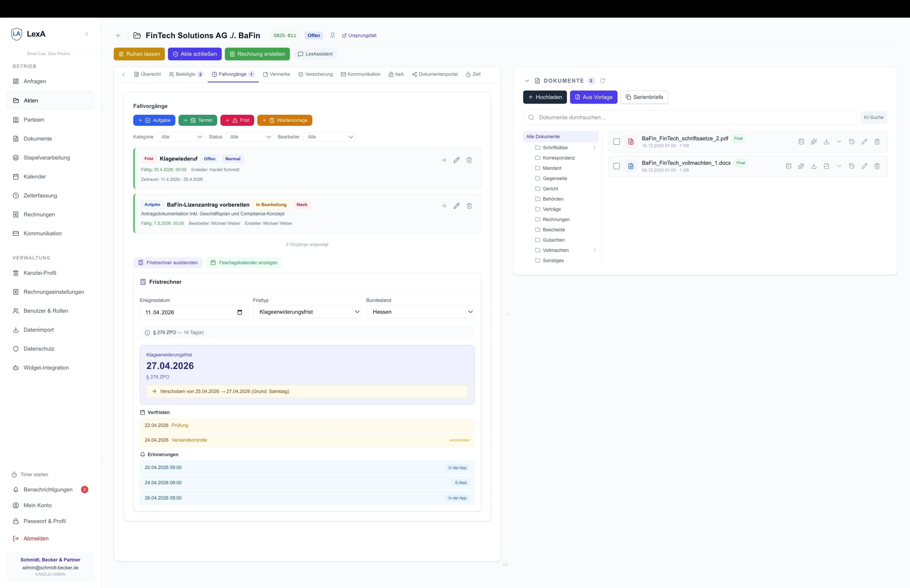Show version history of BaFin_FinTech_vollmachten_1.docx

(x=852, y=166)
